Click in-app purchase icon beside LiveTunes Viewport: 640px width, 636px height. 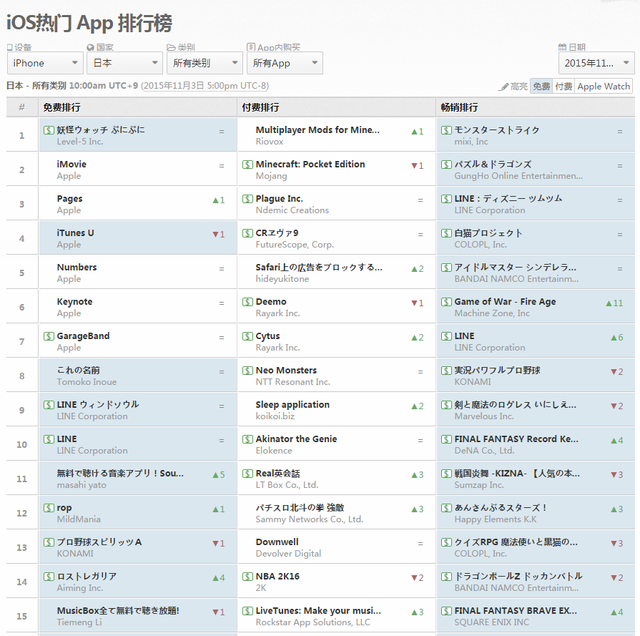pos(247,611)
